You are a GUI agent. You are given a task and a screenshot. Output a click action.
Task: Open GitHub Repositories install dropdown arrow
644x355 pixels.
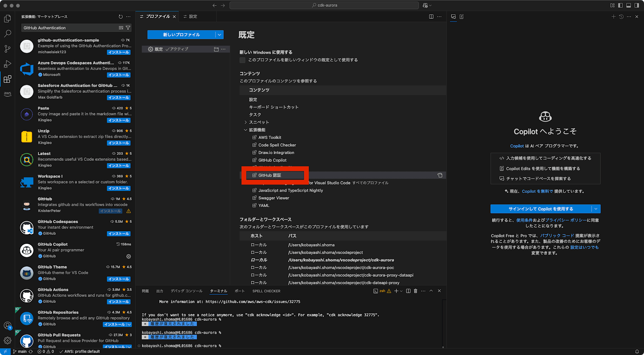pos(129,325)
